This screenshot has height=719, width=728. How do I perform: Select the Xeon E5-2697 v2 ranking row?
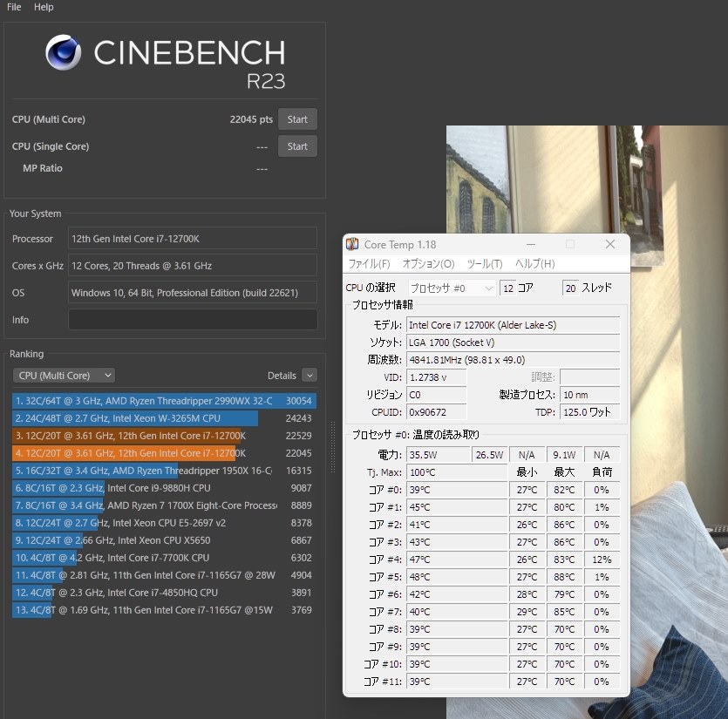(x=164, y=523)
